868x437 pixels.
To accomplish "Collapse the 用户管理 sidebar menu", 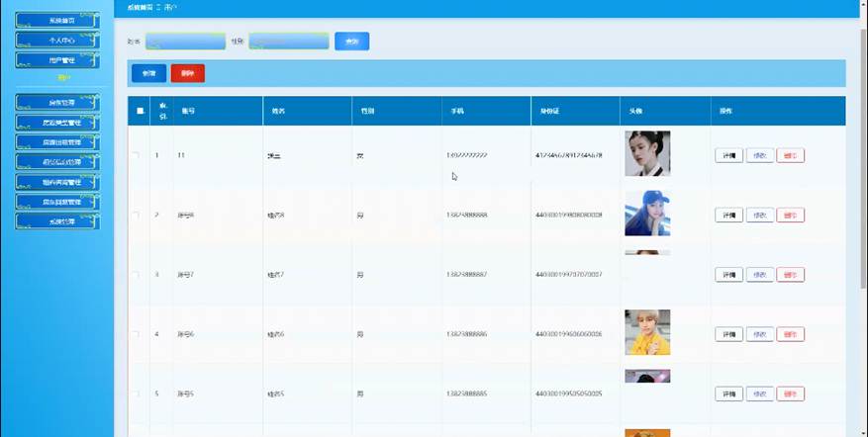I will click(x=57, y=60).
